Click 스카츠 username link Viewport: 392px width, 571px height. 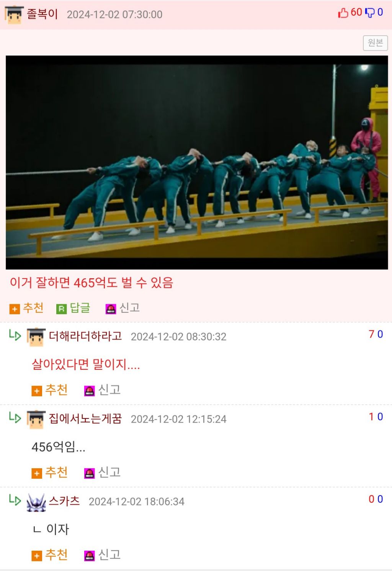[64, 501]
